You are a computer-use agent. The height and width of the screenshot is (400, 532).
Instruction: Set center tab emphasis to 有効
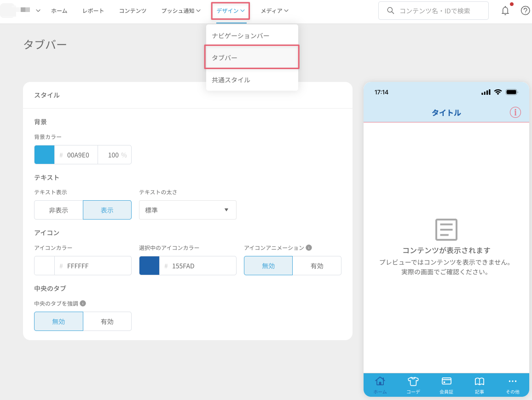tap(107, 321)
